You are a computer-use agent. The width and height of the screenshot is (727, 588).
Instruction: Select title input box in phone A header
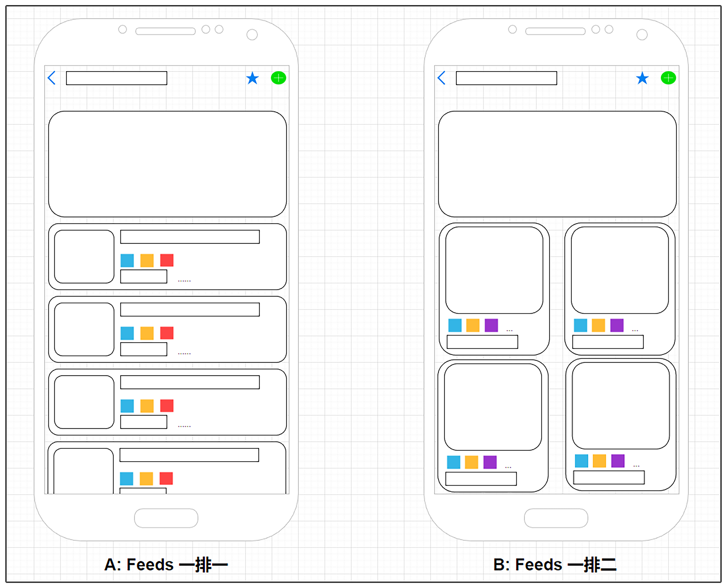coord(117,78)
